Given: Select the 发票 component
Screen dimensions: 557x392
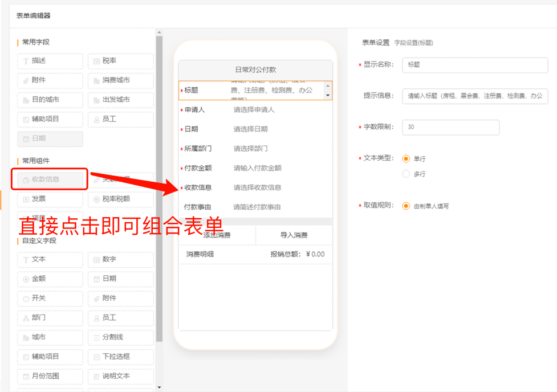Looking at the screenshot, I should coord(50,198).
